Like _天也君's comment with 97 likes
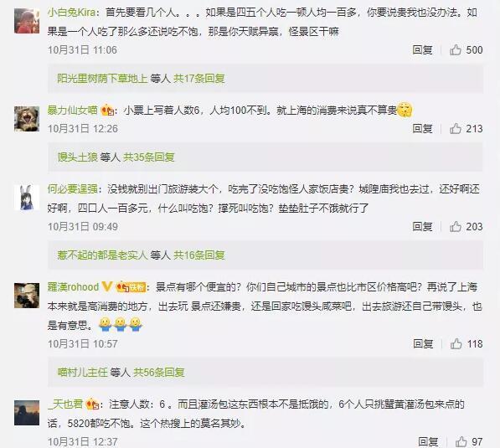Screen dimensions: 500x448 click(461, 441)
